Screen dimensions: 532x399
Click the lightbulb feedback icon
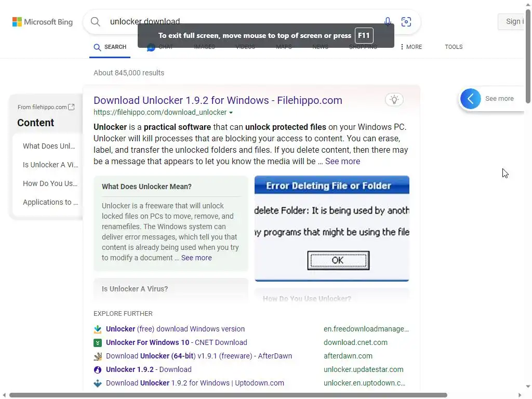tap(394, 100)
